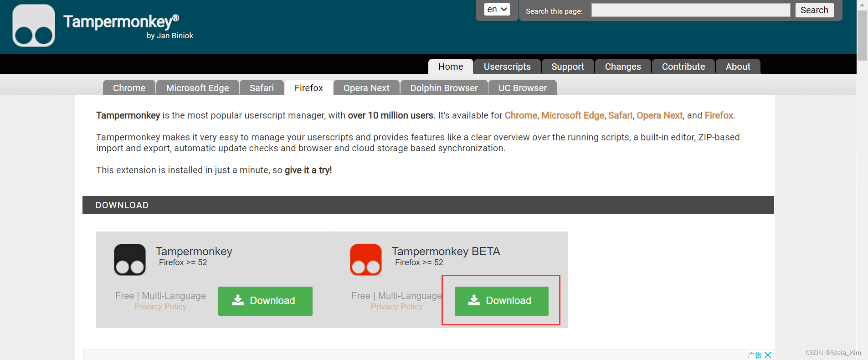868x360 pixels.
Task: Select the UC Browser tab
Action: (x=523, y=88)
